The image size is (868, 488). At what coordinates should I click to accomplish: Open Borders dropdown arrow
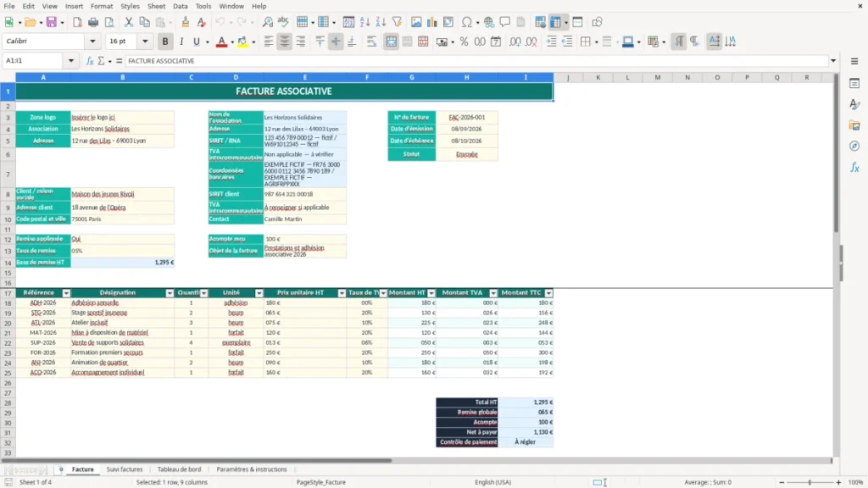pyautogui.click(x=596, y=42)
